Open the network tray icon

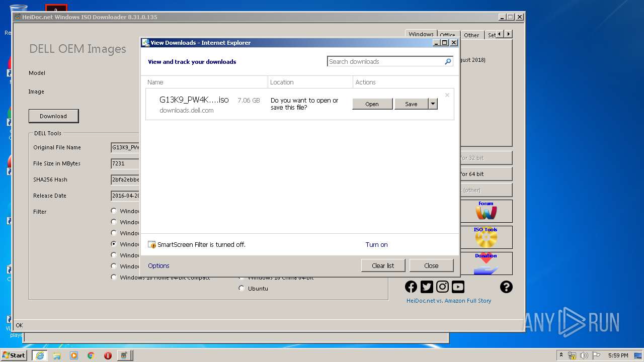(x=572, y=355)
